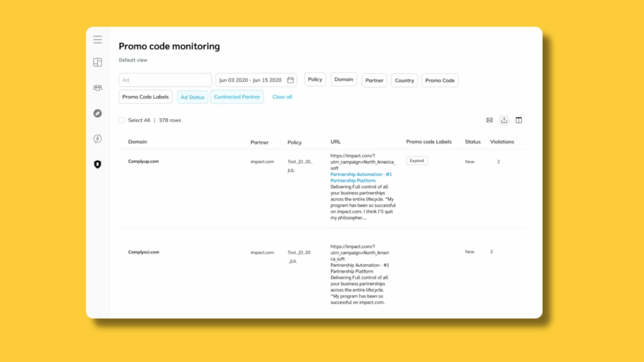Check the Select All checkbox
The image size is (644, 362).
(122, 120)
